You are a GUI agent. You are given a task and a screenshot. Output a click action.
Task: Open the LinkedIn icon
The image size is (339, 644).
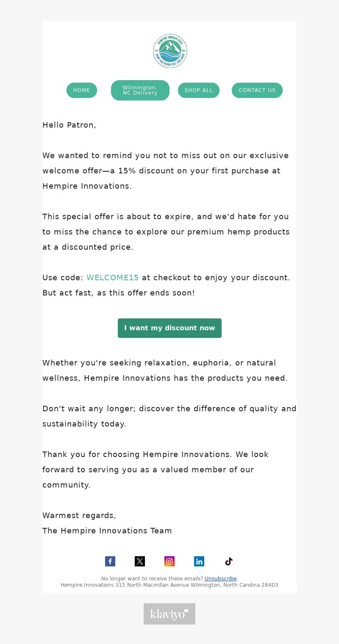click(x=199, y=561)
